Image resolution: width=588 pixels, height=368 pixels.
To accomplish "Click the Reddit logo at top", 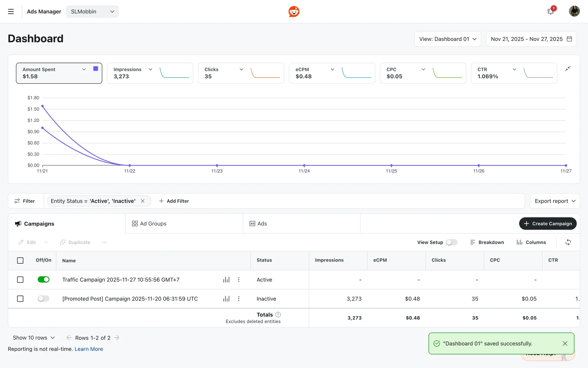I will (294, 12).
